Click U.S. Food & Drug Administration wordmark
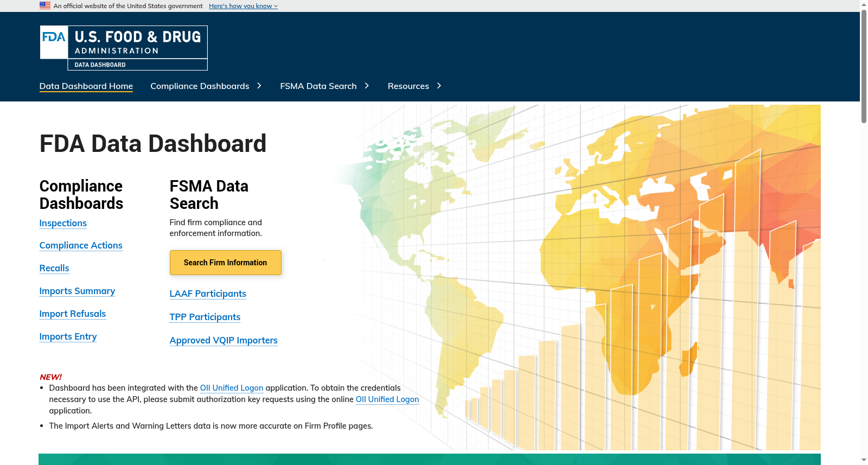The image size is (868, 465). 138,42
